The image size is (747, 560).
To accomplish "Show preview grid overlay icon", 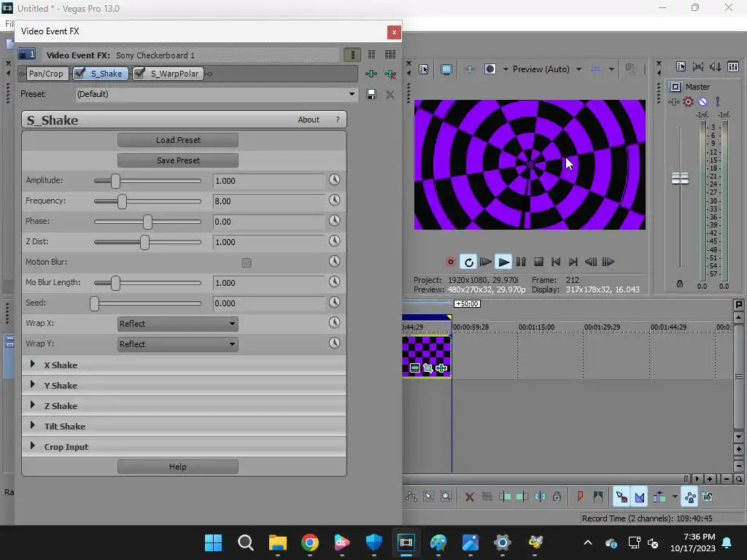I will click(595, 69).
